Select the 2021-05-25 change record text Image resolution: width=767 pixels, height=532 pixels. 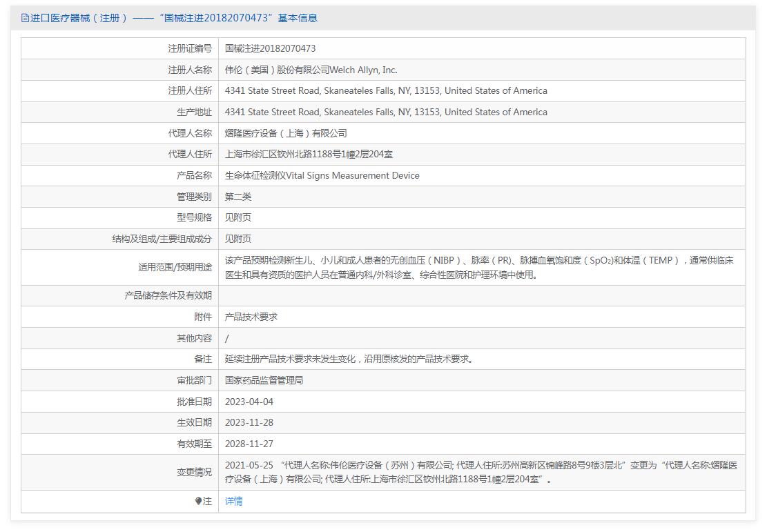pyautogui.click(x=481, y=473)
